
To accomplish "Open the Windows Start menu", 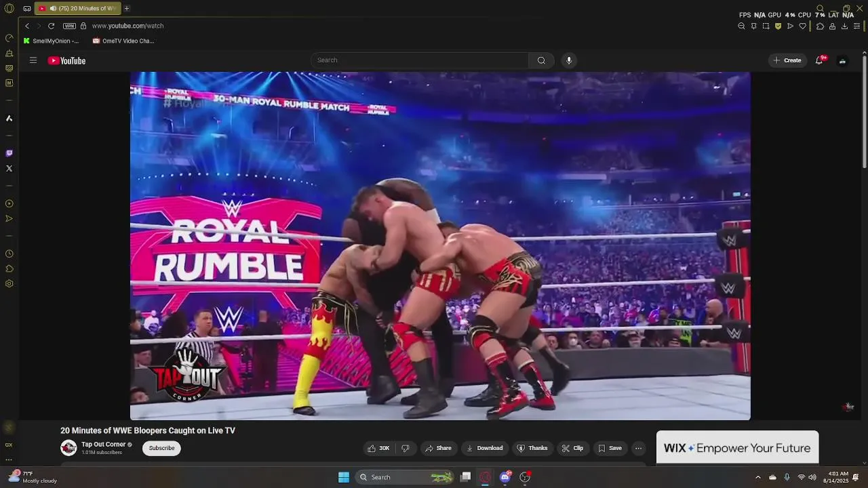I will [344, 477].
